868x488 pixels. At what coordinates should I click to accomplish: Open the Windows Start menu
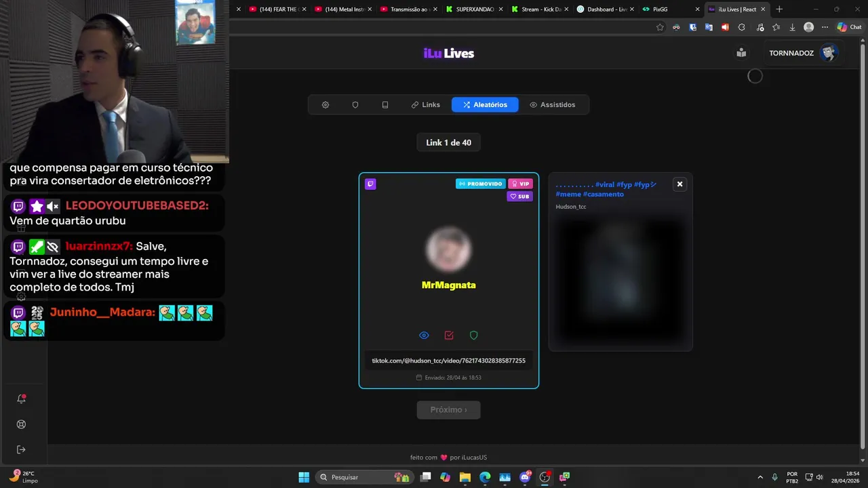point(304,477)
